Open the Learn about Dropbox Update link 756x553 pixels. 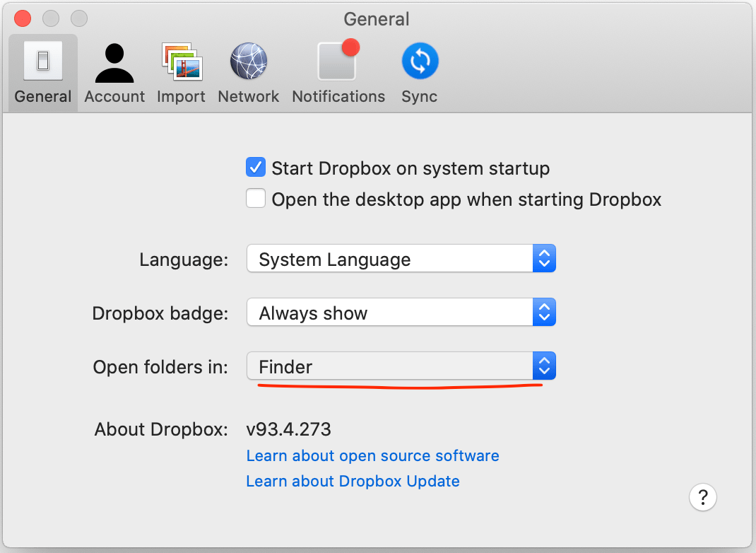point(353,481)
